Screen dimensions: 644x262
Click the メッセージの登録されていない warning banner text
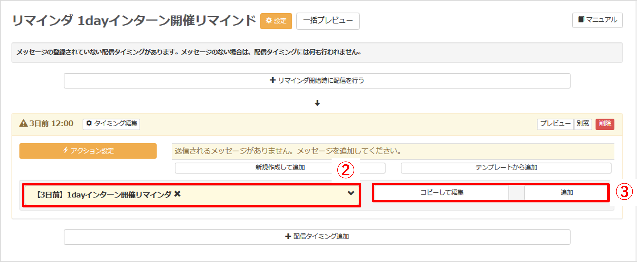[189, 52]
